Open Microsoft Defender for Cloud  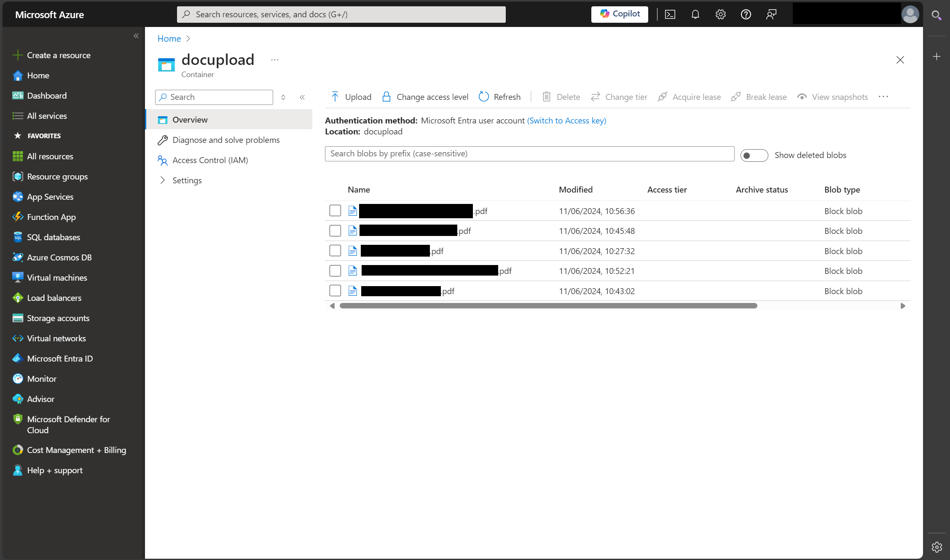tap(68, 425)
